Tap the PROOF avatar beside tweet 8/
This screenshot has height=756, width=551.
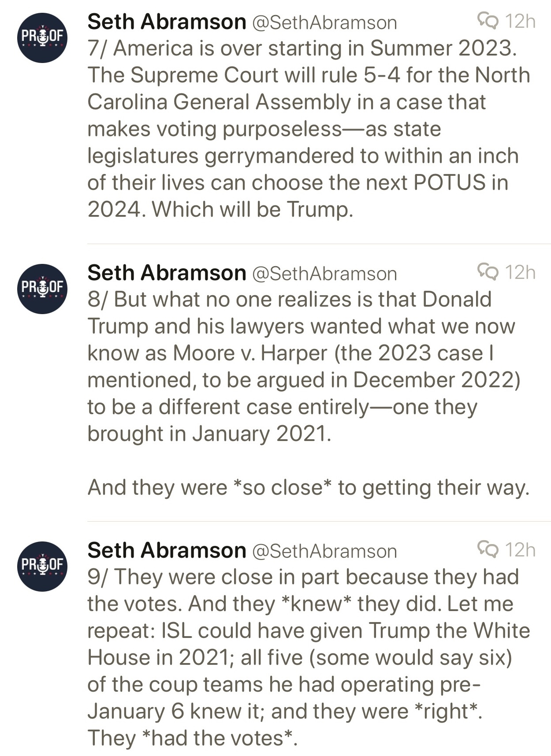coord(42,289)
